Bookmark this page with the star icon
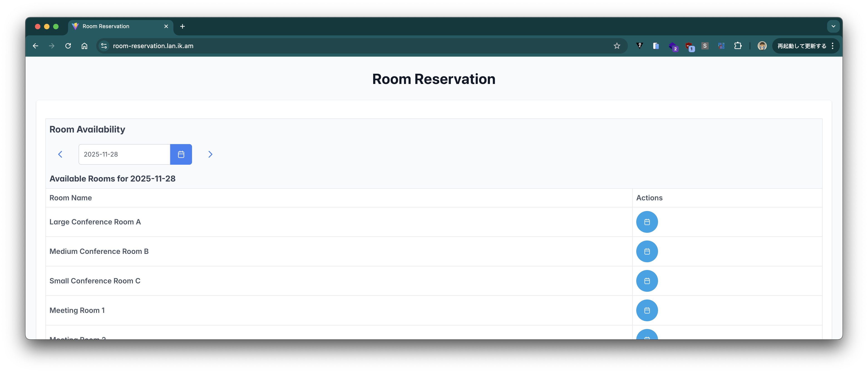Image resolution: width=868 pixels, height=373 pixels. (x=617, y=46)
